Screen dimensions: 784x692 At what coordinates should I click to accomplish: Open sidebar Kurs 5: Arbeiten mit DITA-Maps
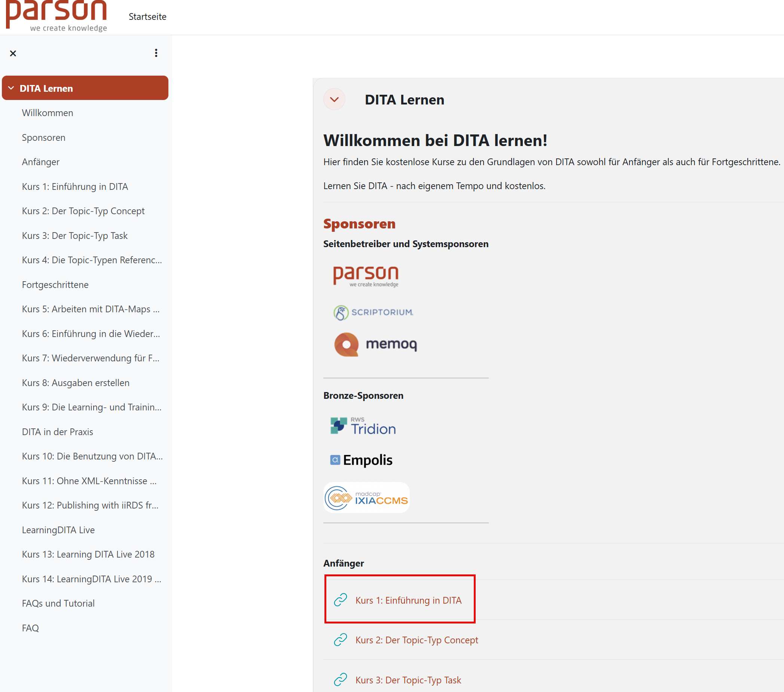(x=91, y=309)
